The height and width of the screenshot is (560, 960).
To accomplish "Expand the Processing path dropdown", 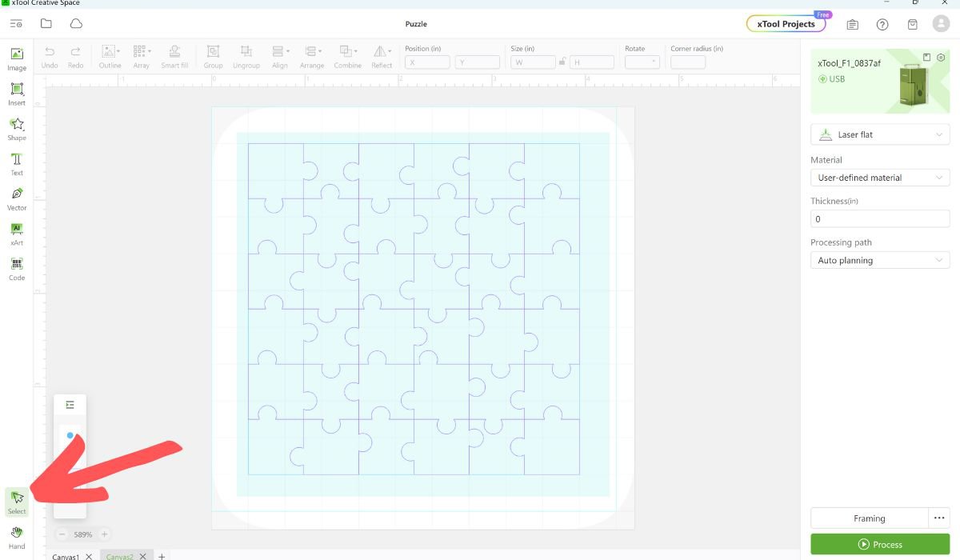I will 880,259.
